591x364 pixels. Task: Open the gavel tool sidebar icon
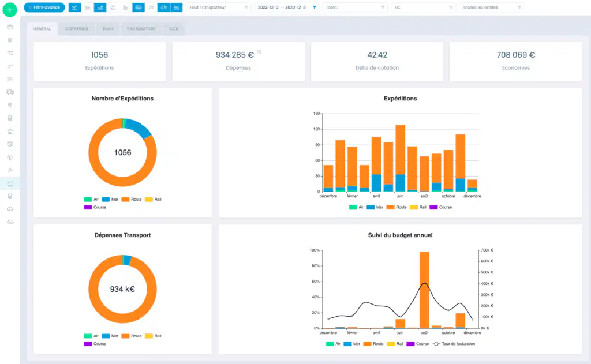coord(10,170)
